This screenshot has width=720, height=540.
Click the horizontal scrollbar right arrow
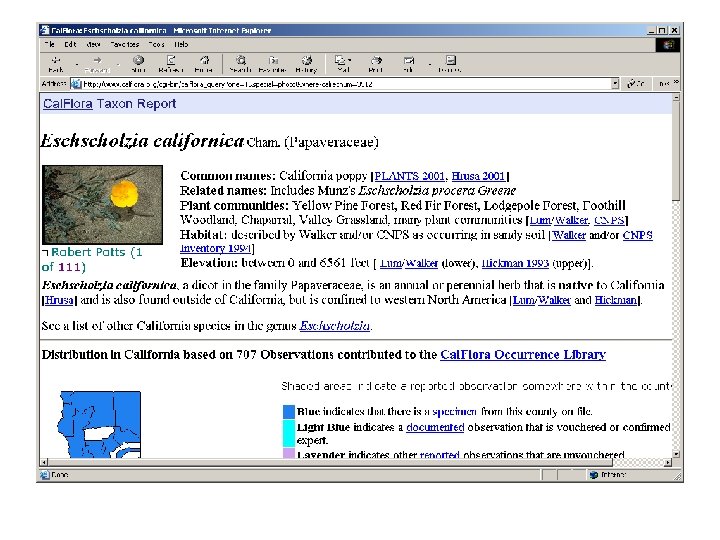[668, 462]
